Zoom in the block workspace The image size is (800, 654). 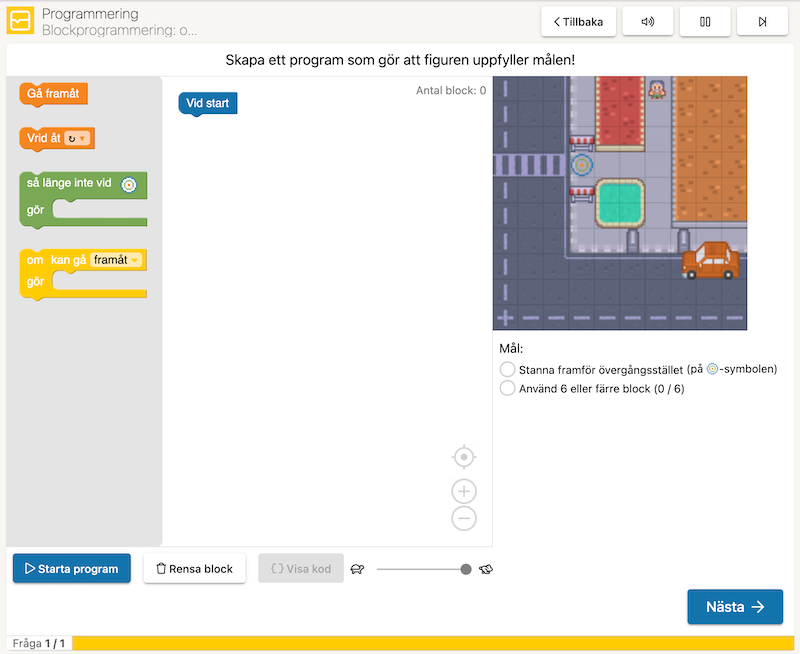[464, 491]
